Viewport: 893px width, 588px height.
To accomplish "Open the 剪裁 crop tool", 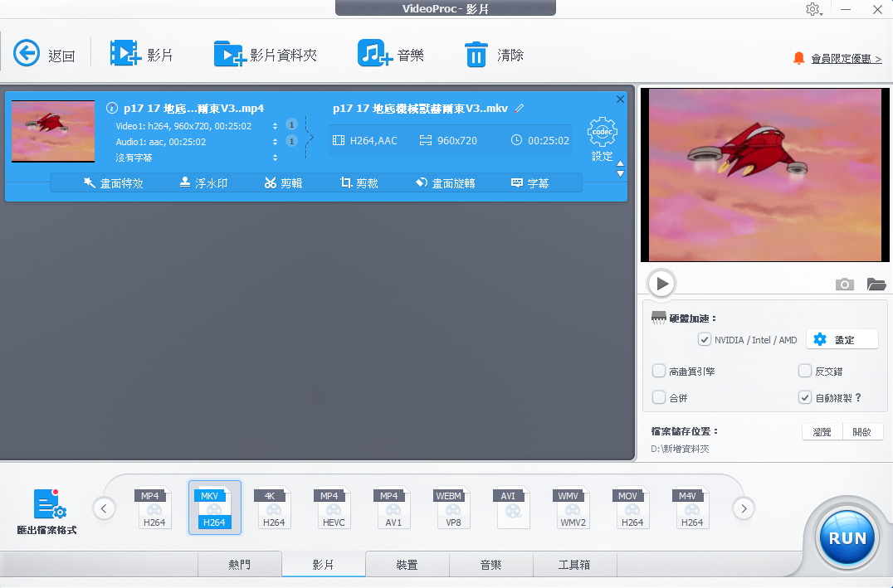I will tap(359, 183).
